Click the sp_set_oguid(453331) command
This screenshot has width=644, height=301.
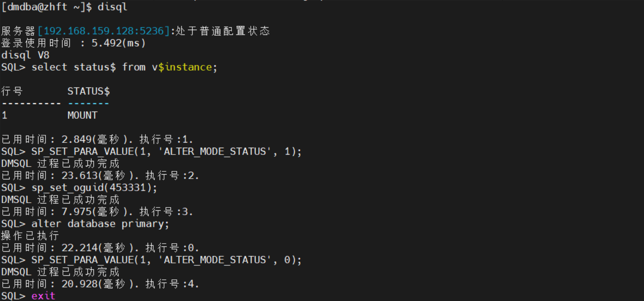94,187
